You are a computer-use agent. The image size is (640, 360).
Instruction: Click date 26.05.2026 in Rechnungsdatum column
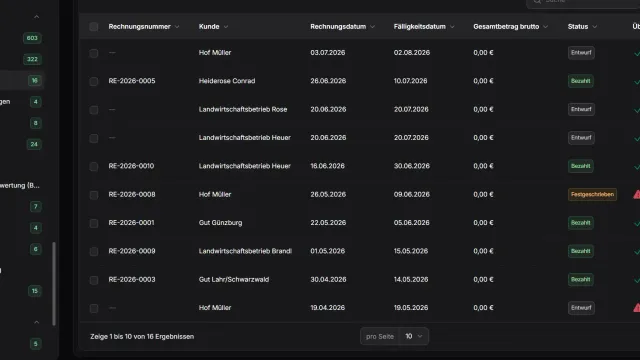click(x=328, y=194)
